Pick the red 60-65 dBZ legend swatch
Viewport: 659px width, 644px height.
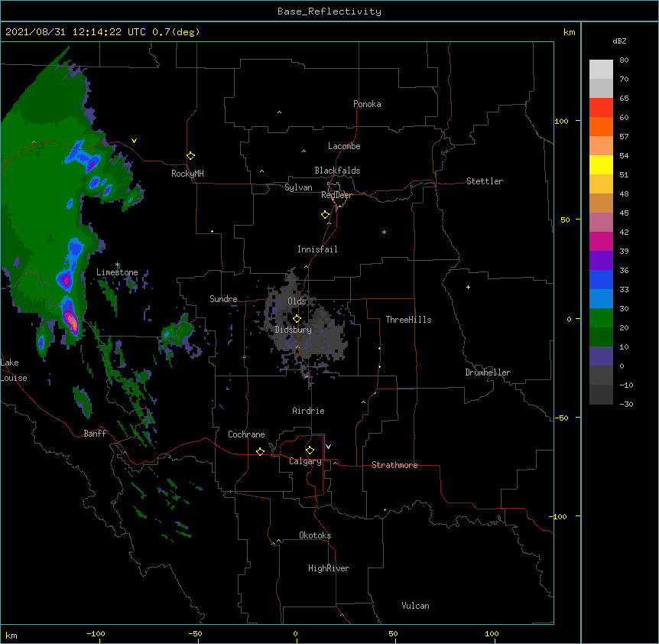point(601,107)
